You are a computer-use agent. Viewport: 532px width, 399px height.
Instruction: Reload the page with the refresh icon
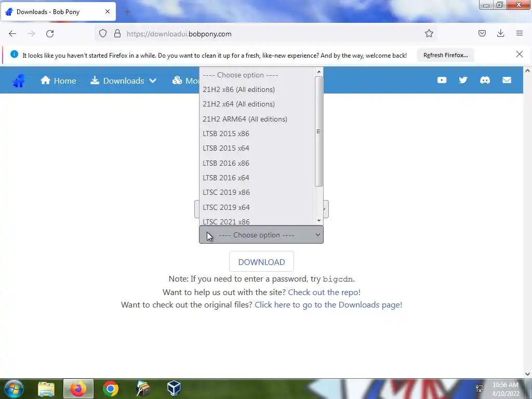pyautogui.click(x=50, y=34)
